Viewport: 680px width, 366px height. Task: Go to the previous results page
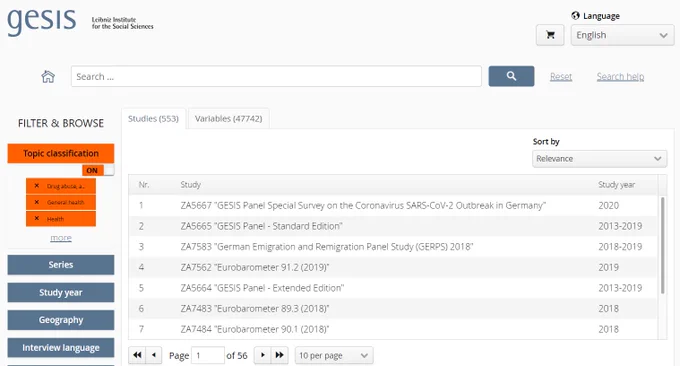[154, 355]
